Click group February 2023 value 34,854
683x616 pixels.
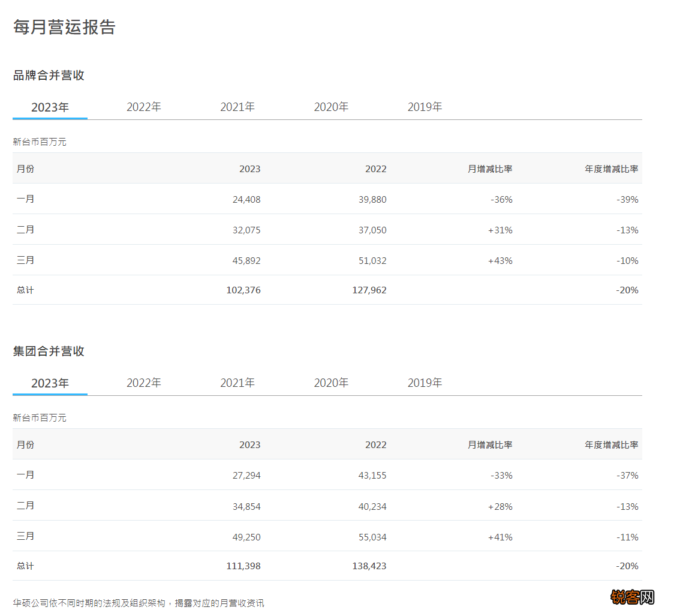coord(246,507)
